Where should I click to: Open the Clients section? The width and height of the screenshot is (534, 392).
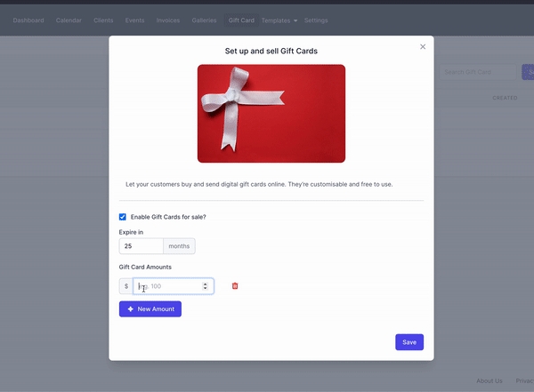(x=104, y=20)
